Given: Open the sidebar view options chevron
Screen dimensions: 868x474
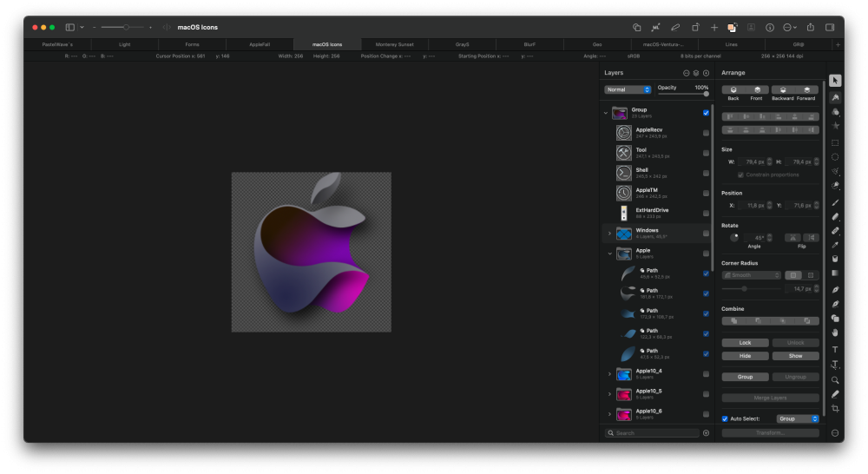Looking at the screenshot, I should [x=82, y=27].
